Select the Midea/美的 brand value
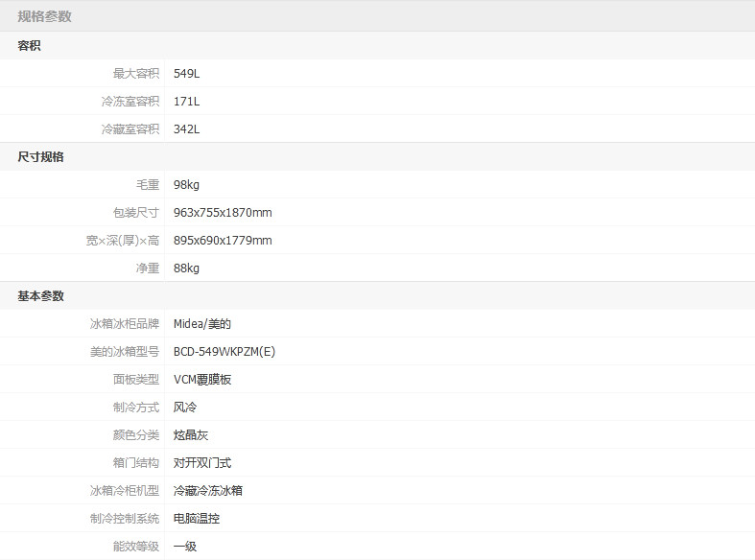Viewport: 755px width, 560px height. 202,323
